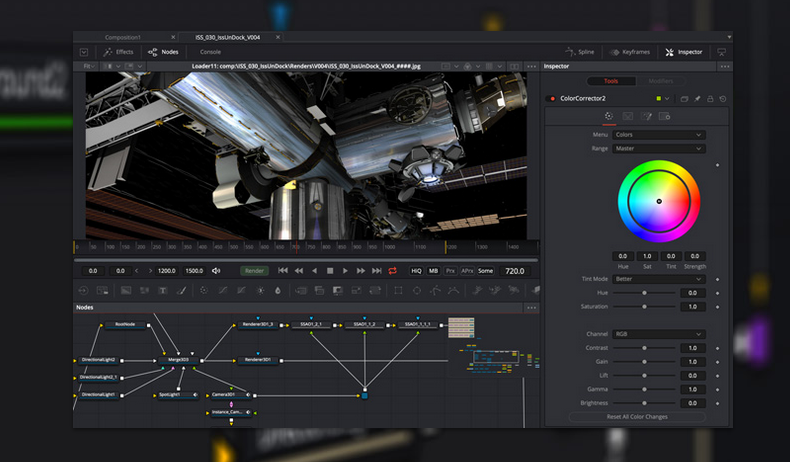Toggle APrx auto proxy mode
790x462 pixels.
click(x=467, y=271)
